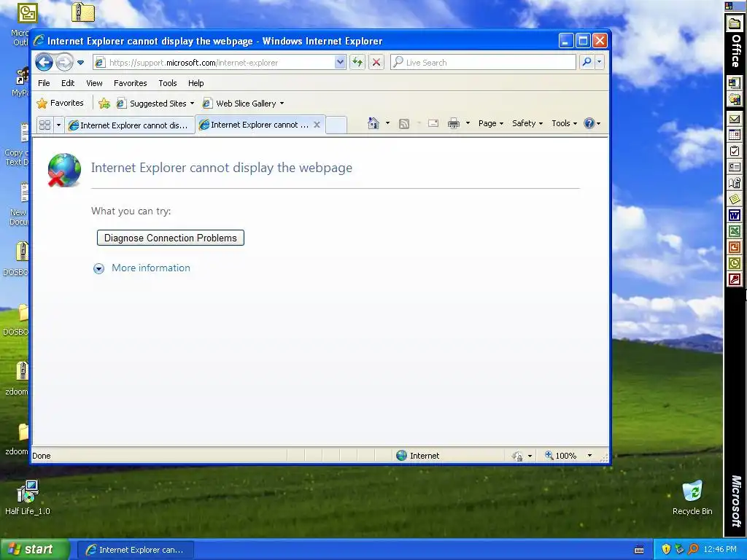
Task: Click the RSS feeds icon
Action: pyautogui.click(x=404, y=124)
